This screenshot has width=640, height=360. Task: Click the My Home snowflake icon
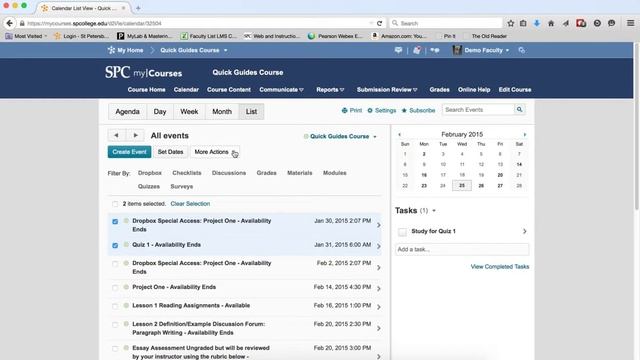[111, 50]
